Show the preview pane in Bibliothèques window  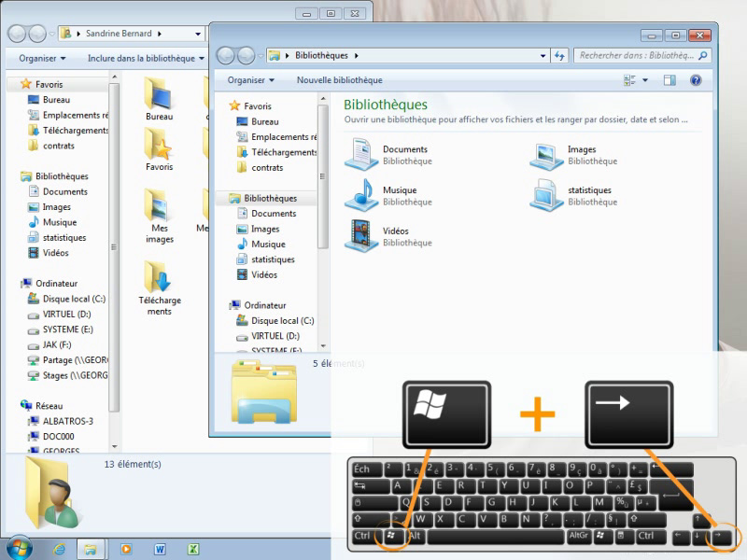(x=669, y=80)
